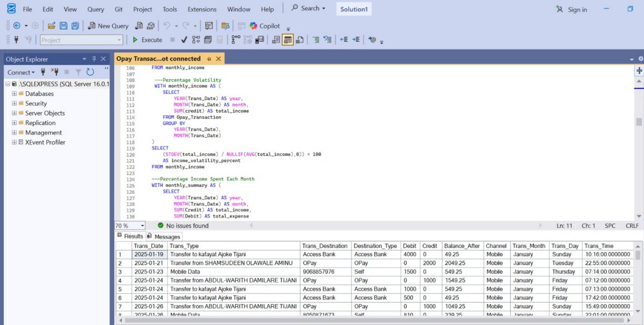Click cell 'Transfer from SHAMSUDEEN OLAWALE AMINU'
The image size is (644, 325).
pyautogui.click(x=233, y=263)
